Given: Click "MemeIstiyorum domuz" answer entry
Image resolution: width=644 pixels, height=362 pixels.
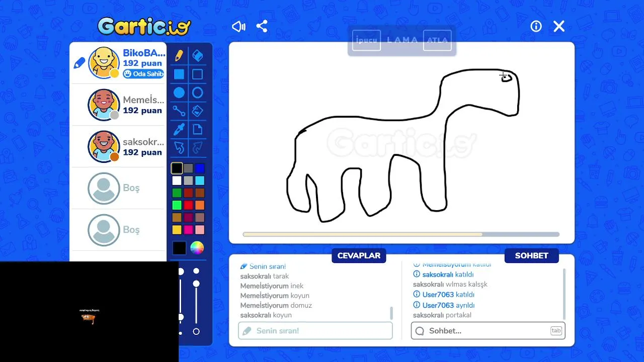Looking at the screenshot, I should [276, 305].
